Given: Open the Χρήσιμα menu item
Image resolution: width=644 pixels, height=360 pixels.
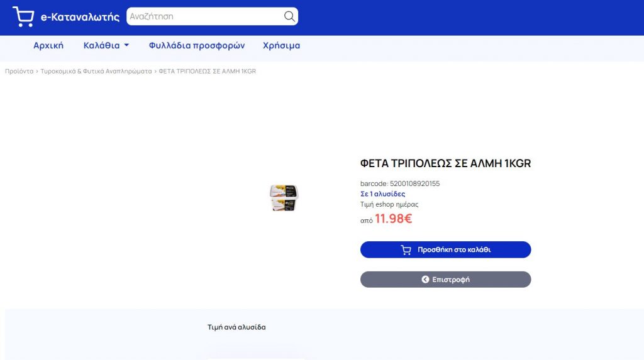Looking at the screenshot, I should coord(281,46).
